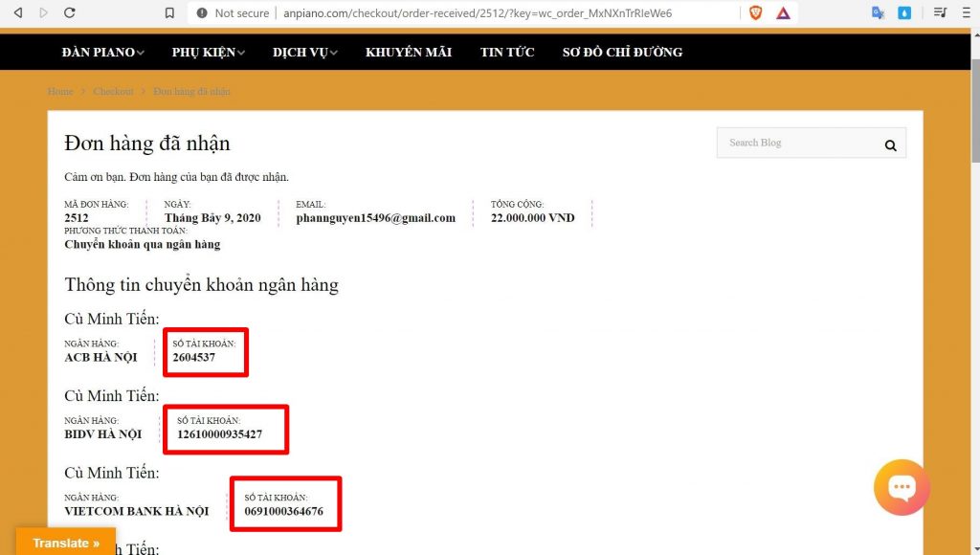Click the Translate » button
The height and width of the screenshot is (555, 980).
point(66,543)
